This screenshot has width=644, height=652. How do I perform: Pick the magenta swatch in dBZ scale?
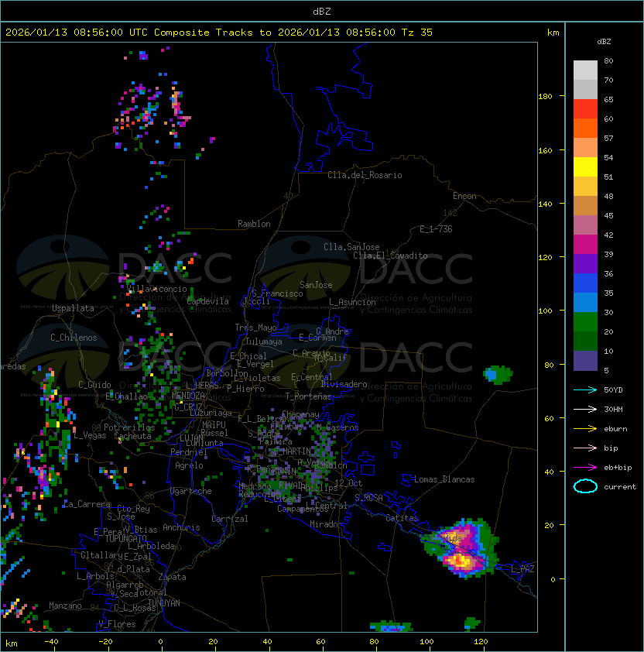(x=585, y=245)
